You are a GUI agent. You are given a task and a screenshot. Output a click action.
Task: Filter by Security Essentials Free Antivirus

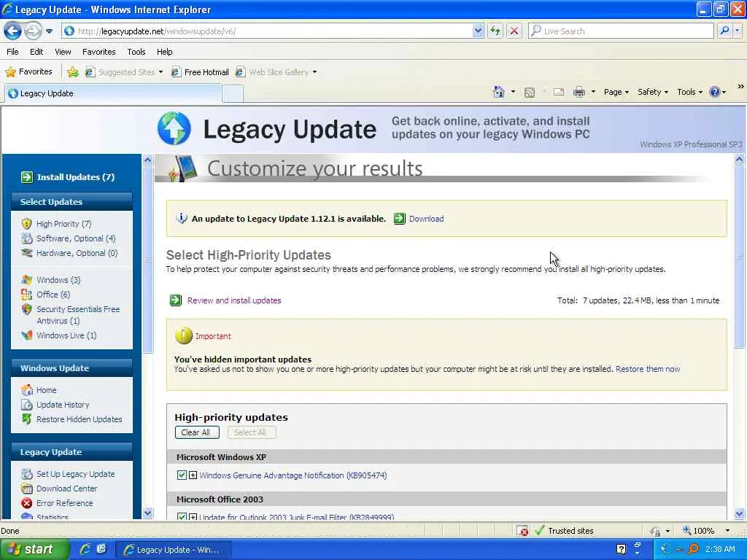[78, 315]
